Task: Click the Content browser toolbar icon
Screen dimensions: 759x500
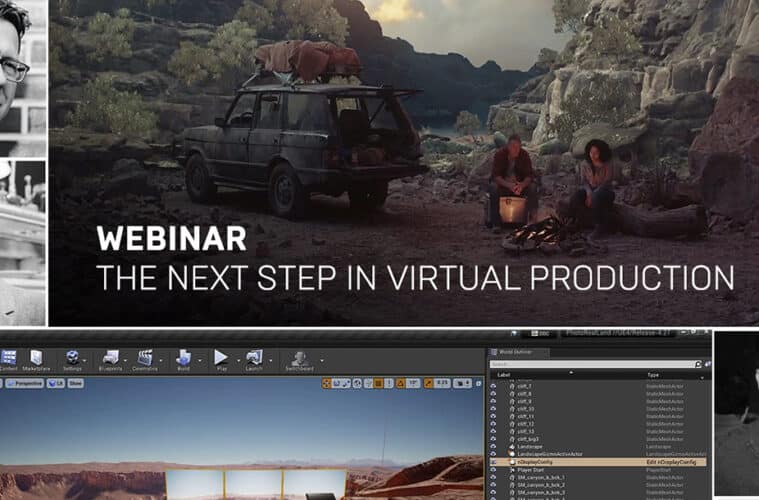Action: coord(7,357)
